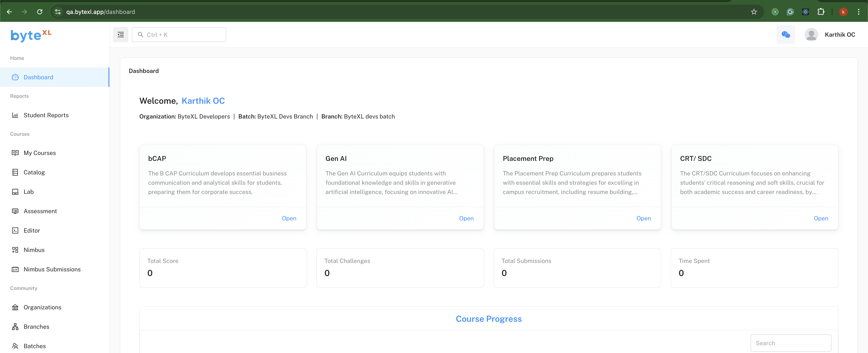Image resolution: width=868 pixels, height=353 pixels.
Task: Open the chat messages icon in header
Action: click(x=785, y=35)
